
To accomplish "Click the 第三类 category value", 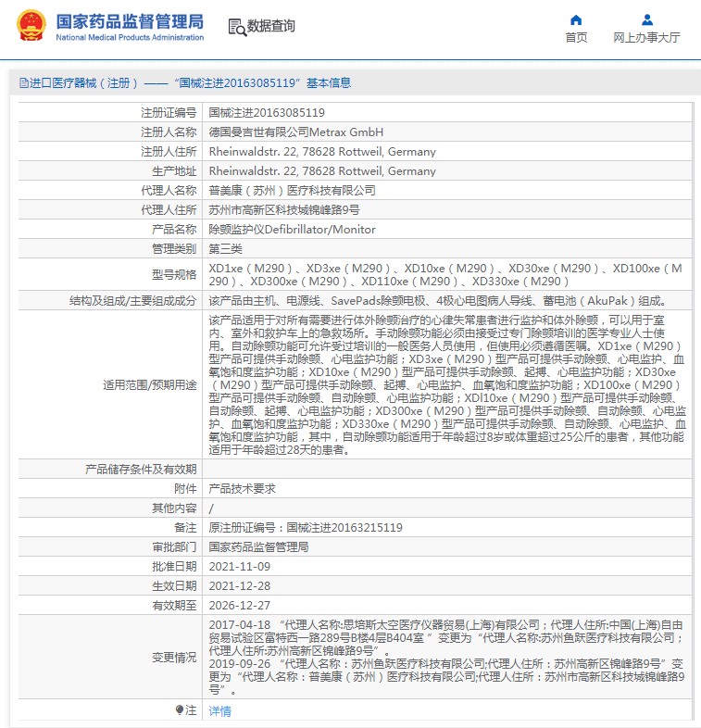I will point(226,249).
